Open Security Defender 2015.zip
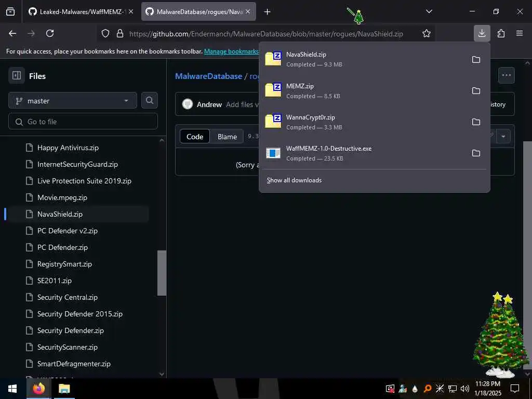Image resolution: width=532 pixels, height=399 pixels. (79, 314)
